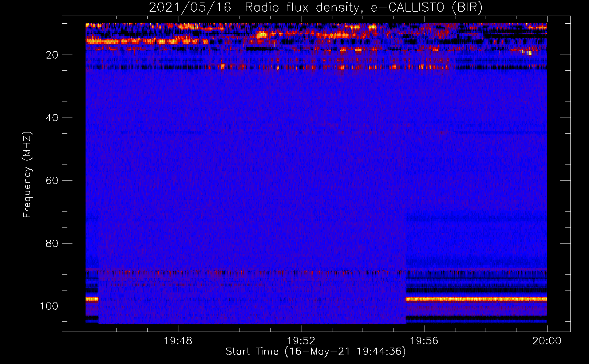Click the 20:00 time tick label
Viewport: 589px width, 364px height.
tap(547, 341)
